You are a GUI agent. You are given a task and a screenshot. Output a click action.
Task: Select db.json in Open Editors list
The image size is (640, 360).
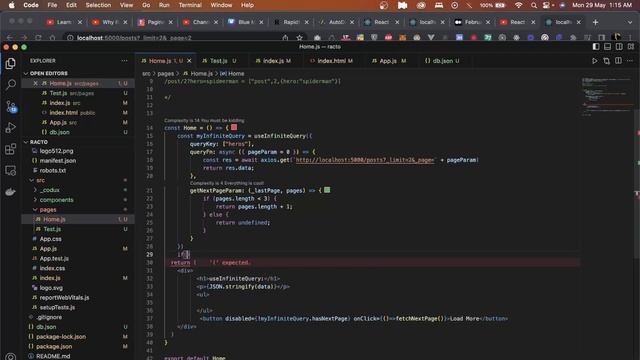[59, 132]
